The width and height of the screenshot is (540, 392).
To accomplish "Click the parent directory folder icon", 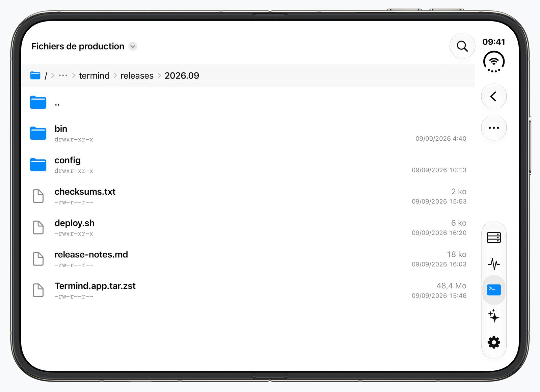I will [x=38, y=102].
